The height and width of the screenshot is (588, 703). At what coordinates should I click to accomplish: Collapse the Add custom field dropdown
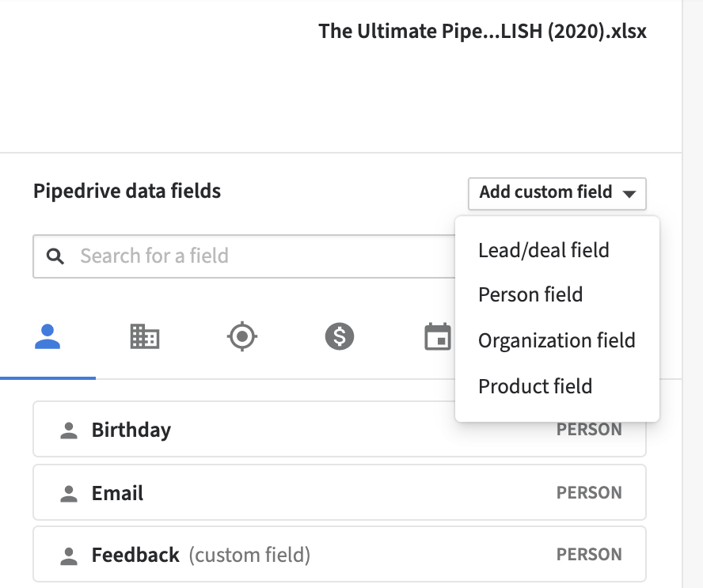(557, 193)
